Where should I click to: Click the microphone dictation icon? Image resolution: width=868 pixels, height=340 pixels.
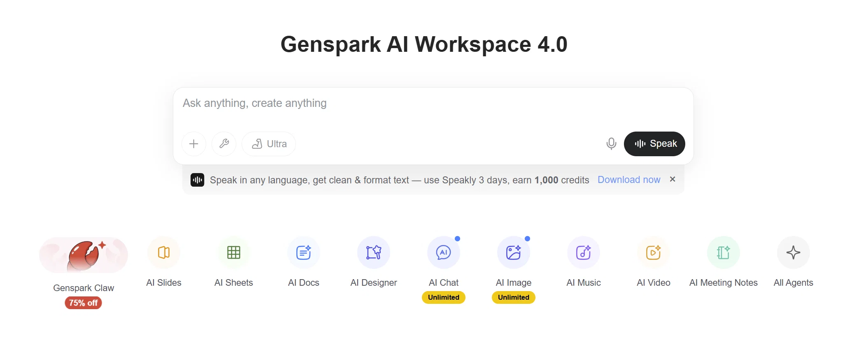coord(611,144)
